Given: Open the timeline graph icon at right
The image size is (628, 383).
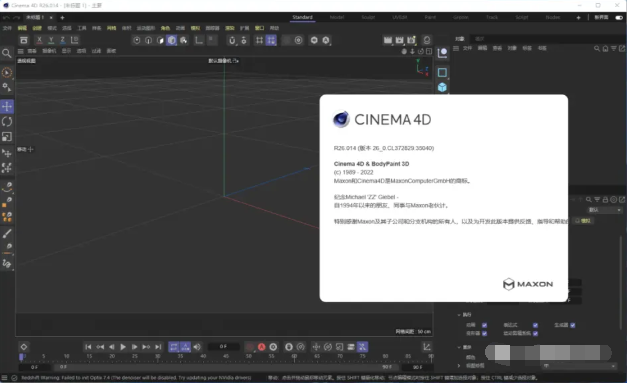Looking at the screenshot, I should [427, 347].
